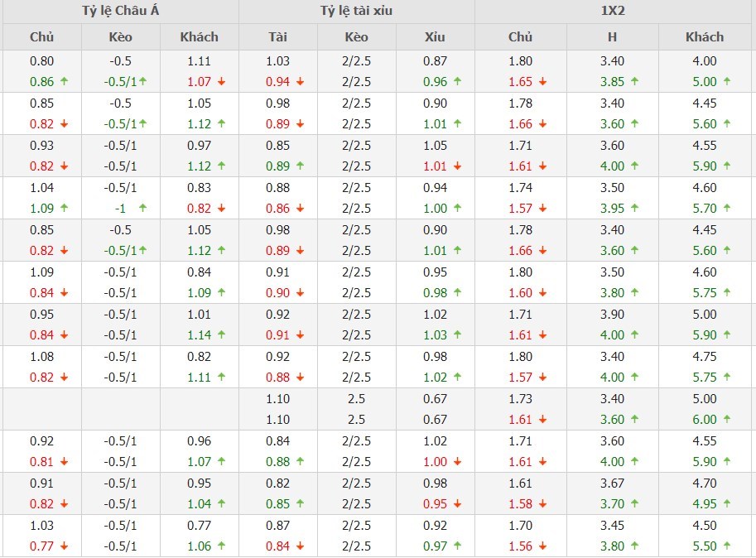Click the red down arrow beside 1.65
Viewport: 756px width, 558px height.
543,82
